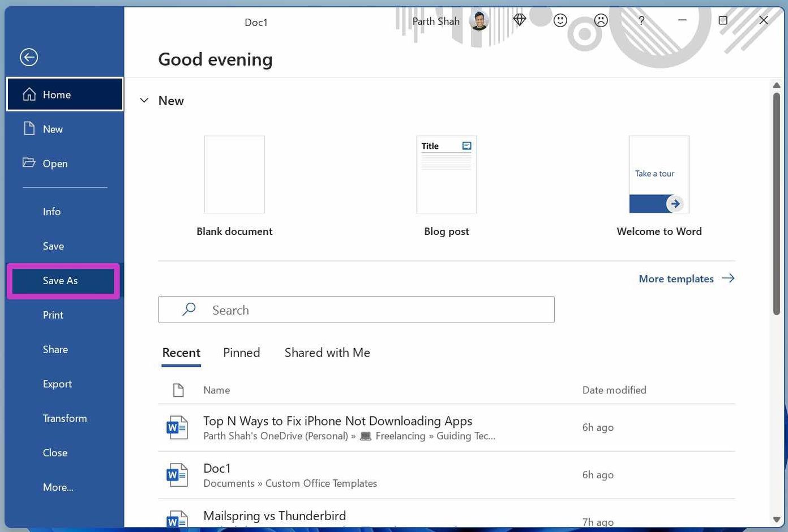Click into the Search field
Image resolution: width=788 pixels, height=532 pixels.
click(x=356, y=310)
